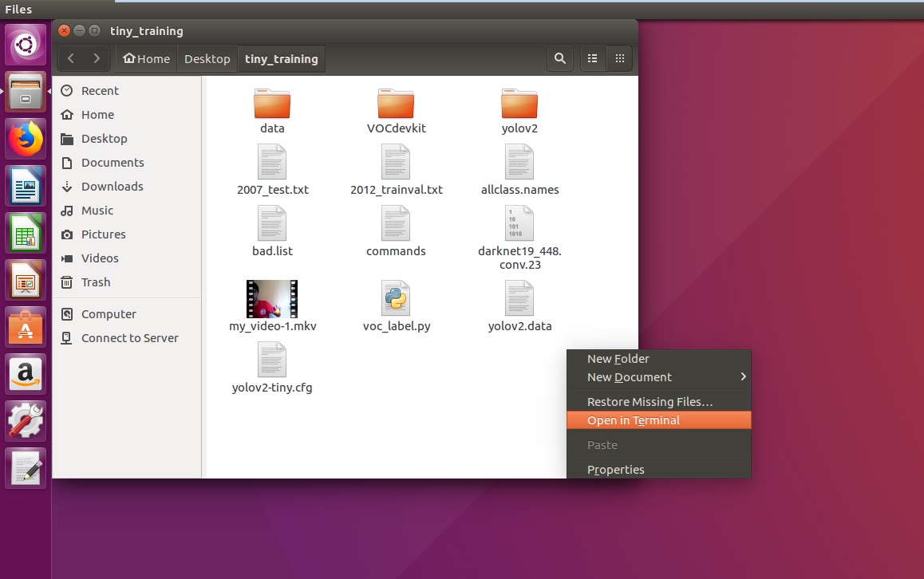Screen dimensions: 924x579
Task: Open the New Document submenu
Action: 659,377
